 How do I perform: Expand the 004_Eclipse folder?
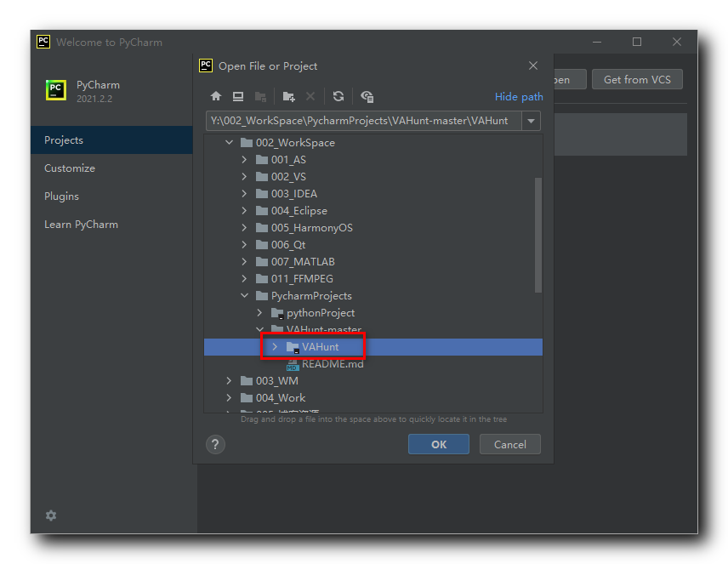[244, 210]
